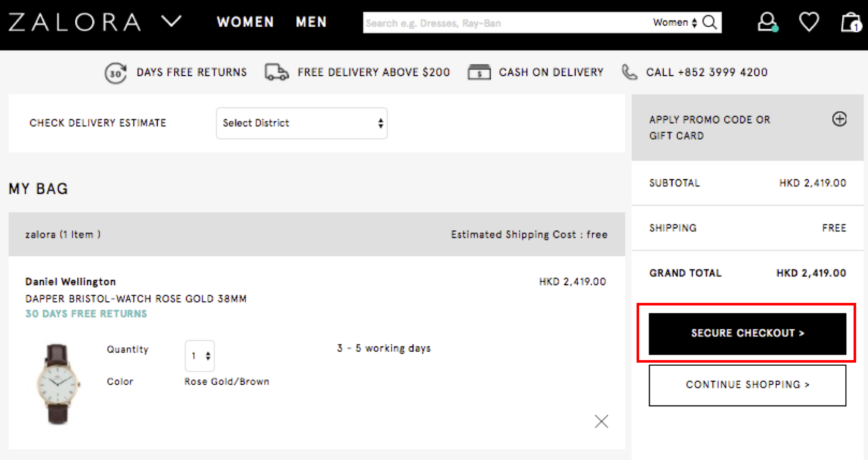Open the Daniel Wellington brand link

pyautogui.click(x=71, y=282)
